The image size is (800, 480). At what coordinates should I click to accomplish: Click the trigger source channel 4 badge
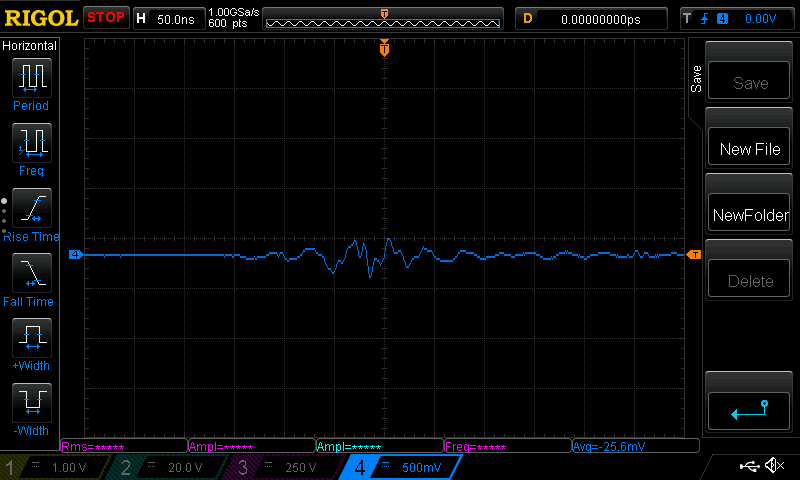[722, 19]
